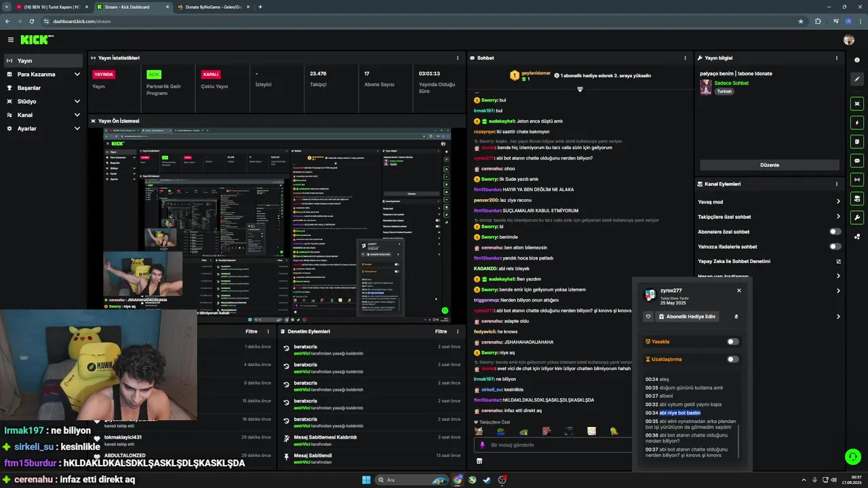Open Sohbet panel three-dot menu

pyautogui.click(x=686, y=58)
